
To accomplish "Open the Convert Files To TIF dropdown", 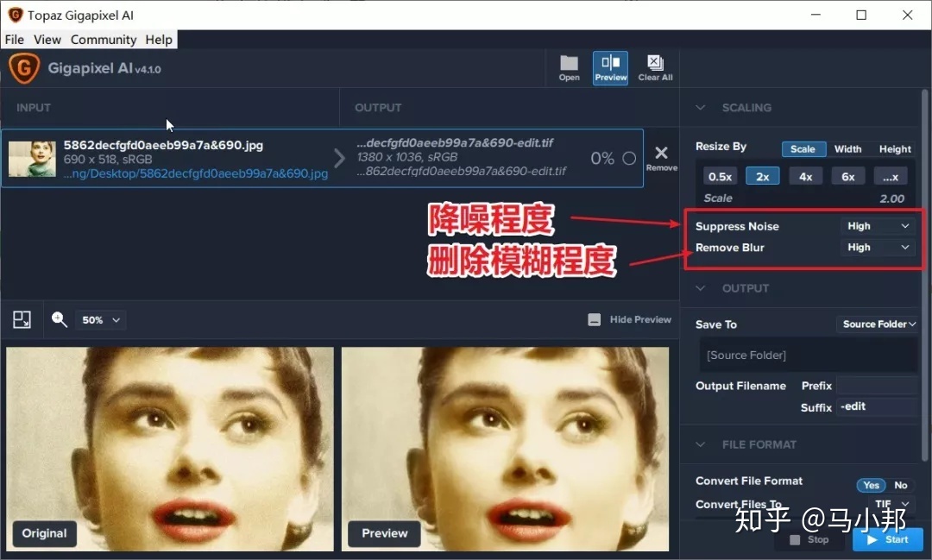I will tap(891, 504).
